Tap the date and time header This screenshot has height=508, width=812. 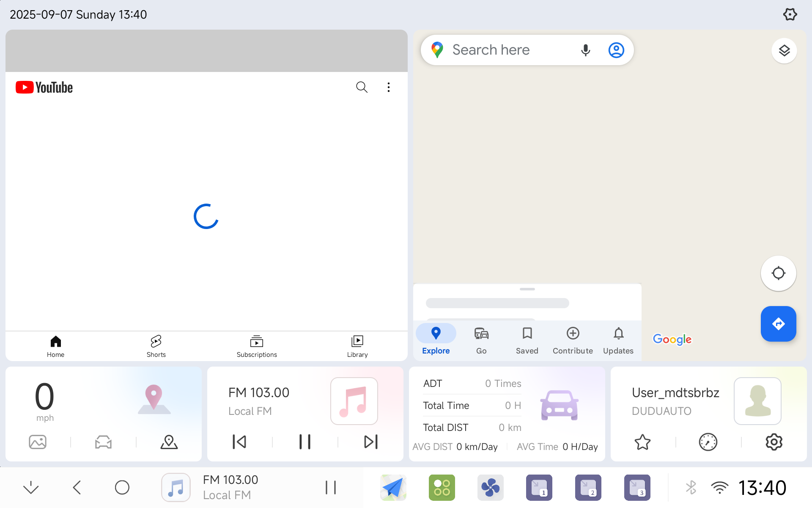tap(78, 14)
